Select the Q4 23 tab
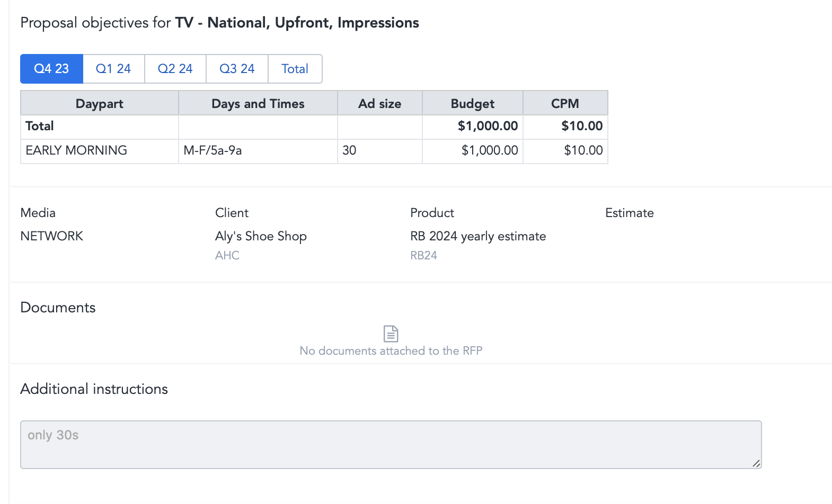Image resolution: width=832 pixels, height=504 pixels. (x=51, y=69)
